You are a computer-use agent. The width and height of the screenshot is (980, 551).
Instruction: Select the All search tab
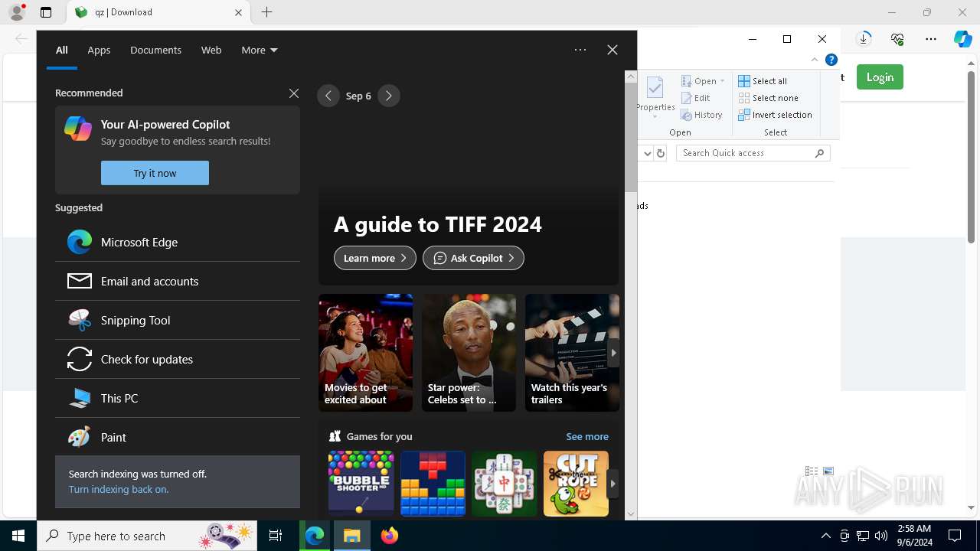tap(62, 50)
